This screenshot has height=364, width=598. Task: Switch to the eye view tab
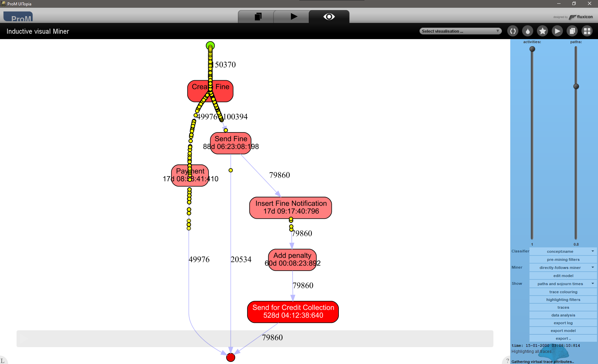(329, 16)
